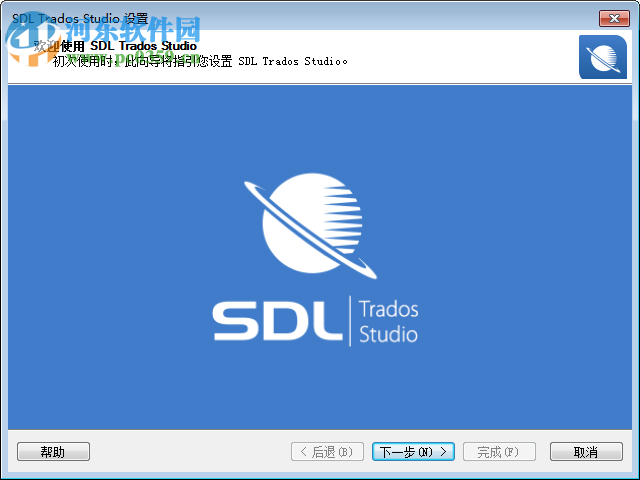Click the window title SDL Trados Studio 设置

pyautogui.click(x=80, y=18)
